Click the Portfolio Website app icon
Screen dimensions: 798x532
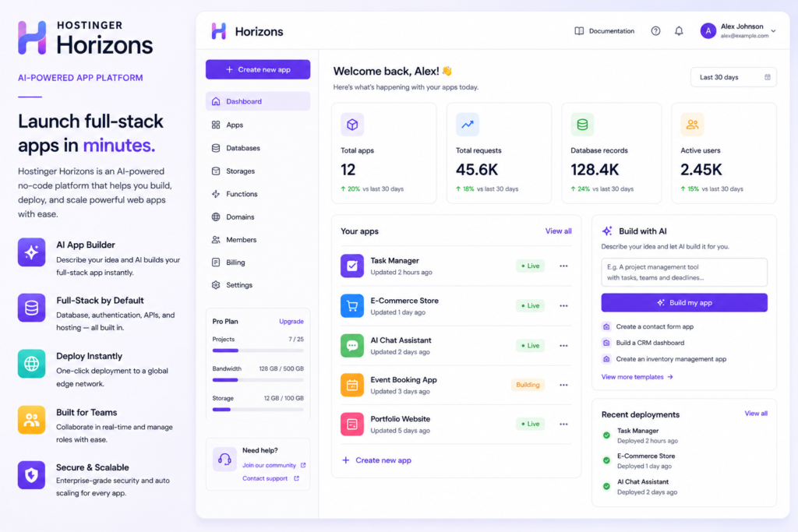(x=352, y=425)
